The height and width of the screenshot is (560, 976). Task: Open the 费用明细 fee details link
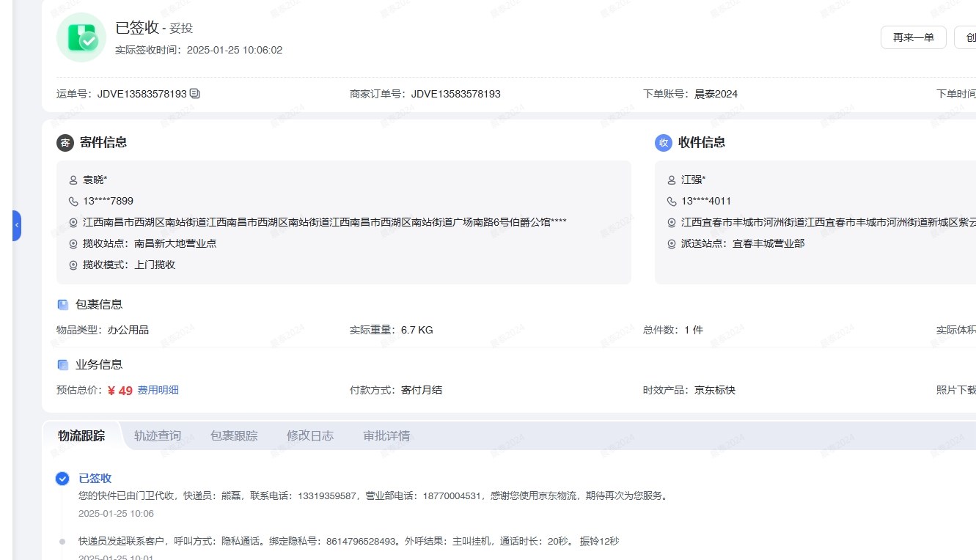click(x=158, y=390)
